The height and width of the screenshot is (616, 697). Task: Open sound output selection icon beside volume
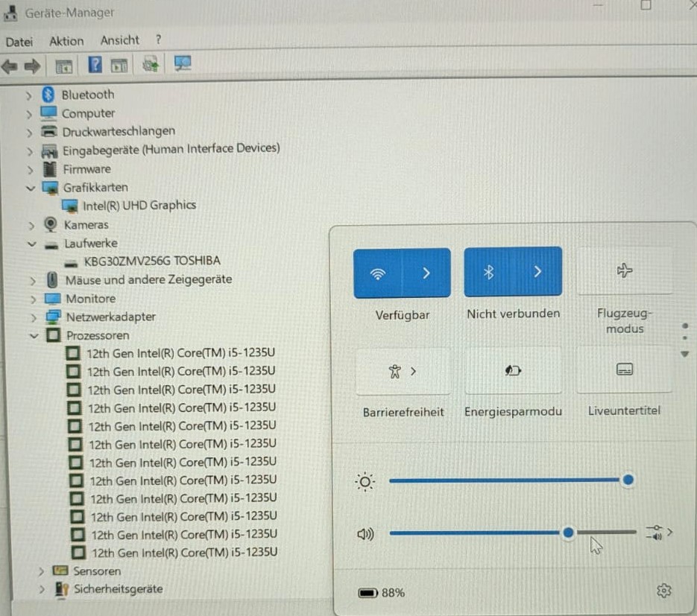coord(659,532)
